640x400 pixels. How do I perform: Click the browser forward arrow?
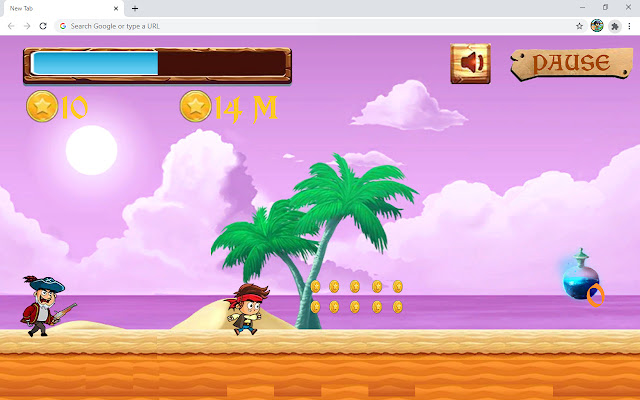[27, 26]
